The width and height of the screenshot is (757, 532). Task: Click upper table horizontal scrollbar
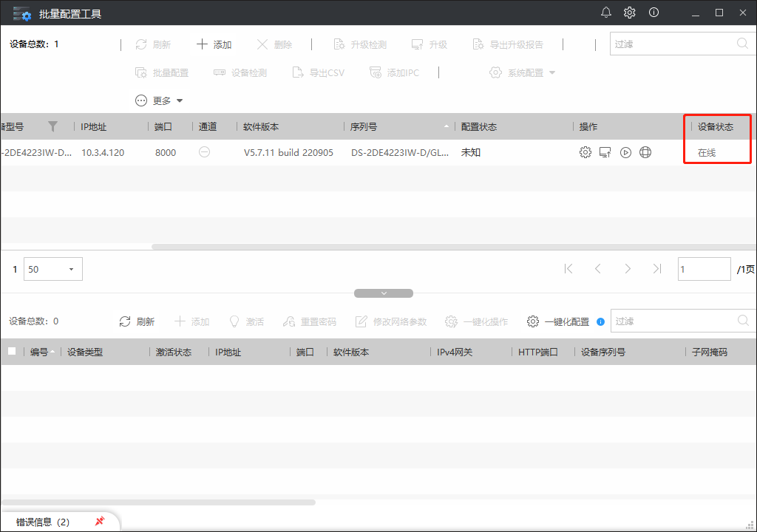454,247
